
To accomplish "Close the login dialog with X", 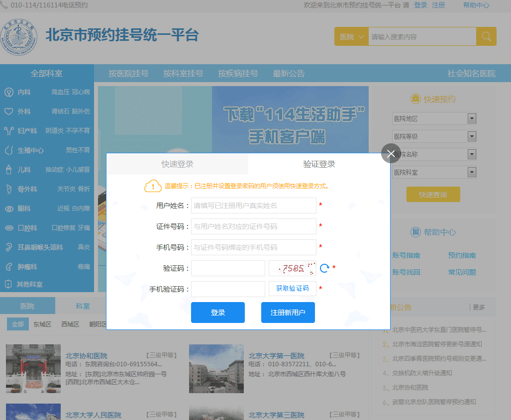I will coord(391,153).
